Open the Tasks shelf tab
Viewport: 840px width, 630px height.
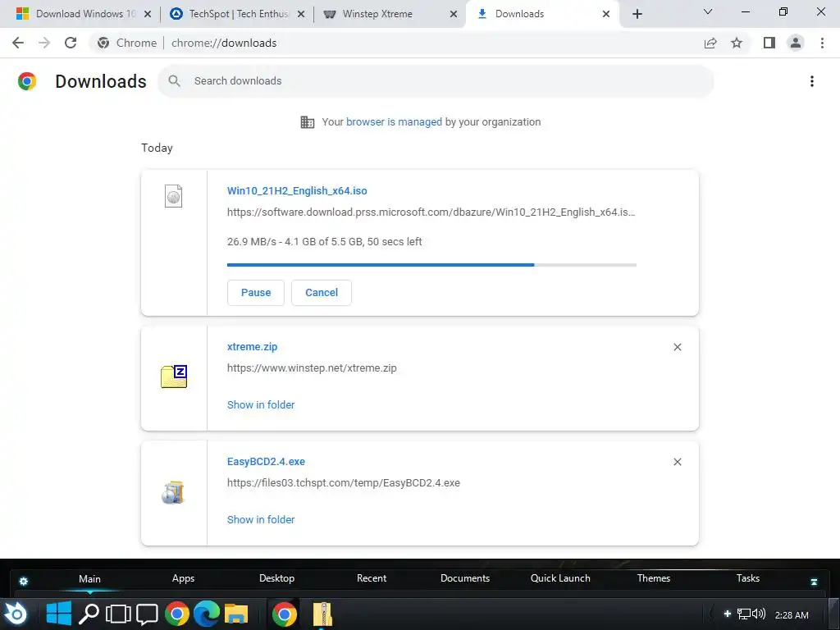pos(748,578)
